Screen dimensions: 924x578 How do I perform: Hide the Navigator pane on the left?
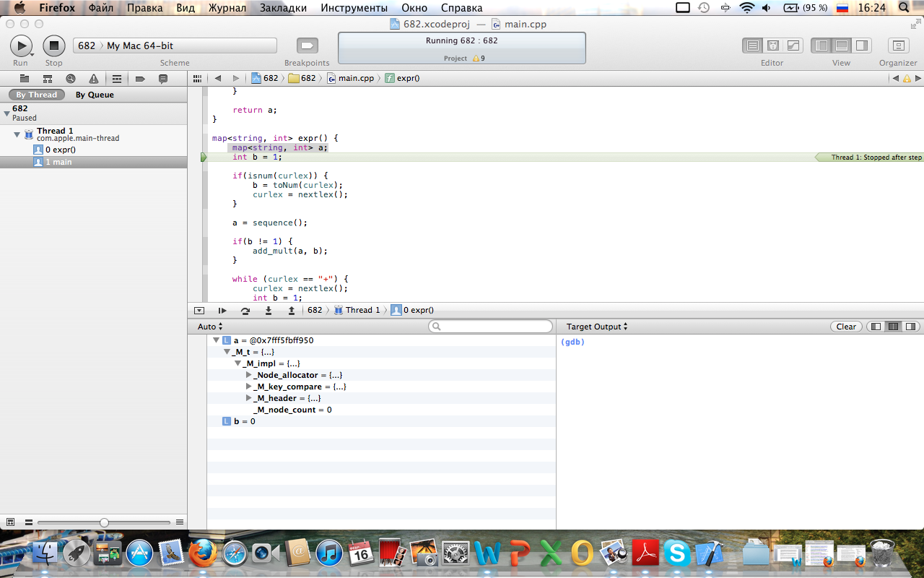coord(821,46)
